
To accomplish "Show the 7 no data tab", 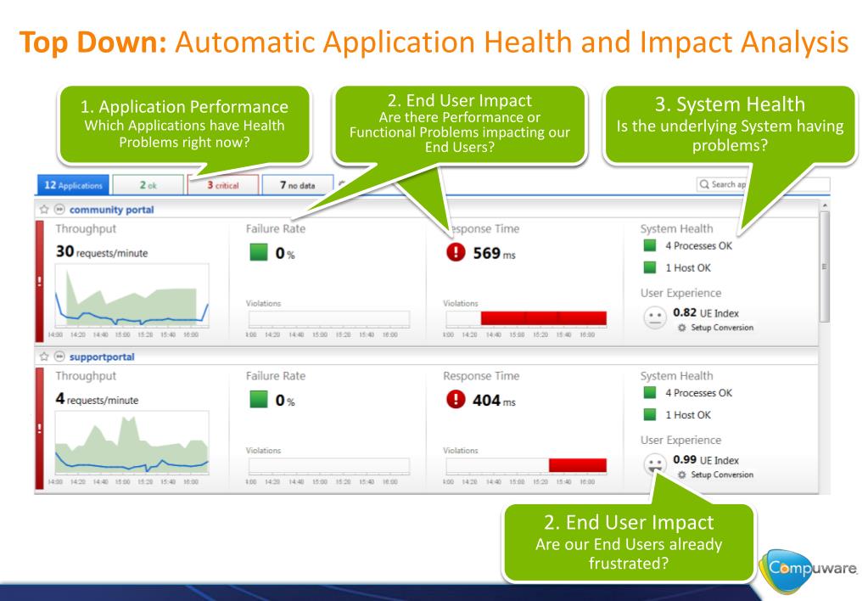I will 298,185.
